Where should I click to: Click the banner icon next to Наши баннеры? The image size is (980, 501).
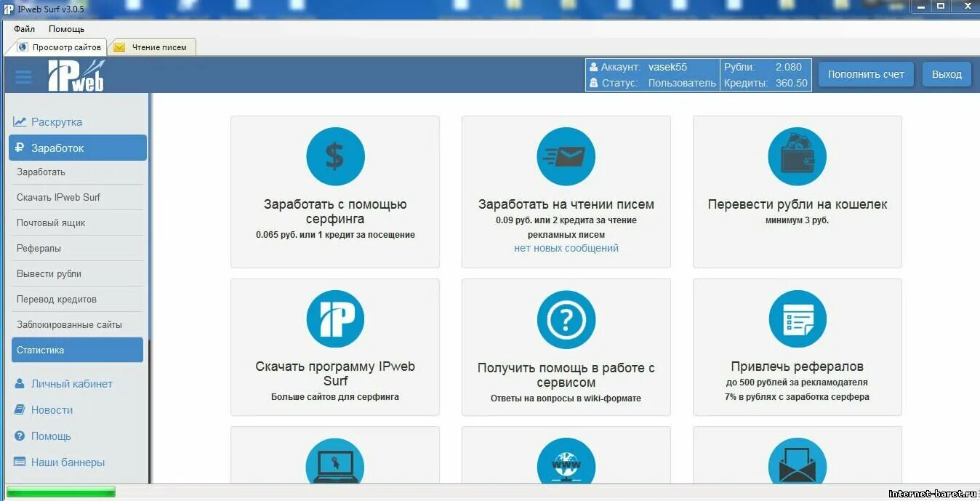pyautogui.click(x=20, y=462)
